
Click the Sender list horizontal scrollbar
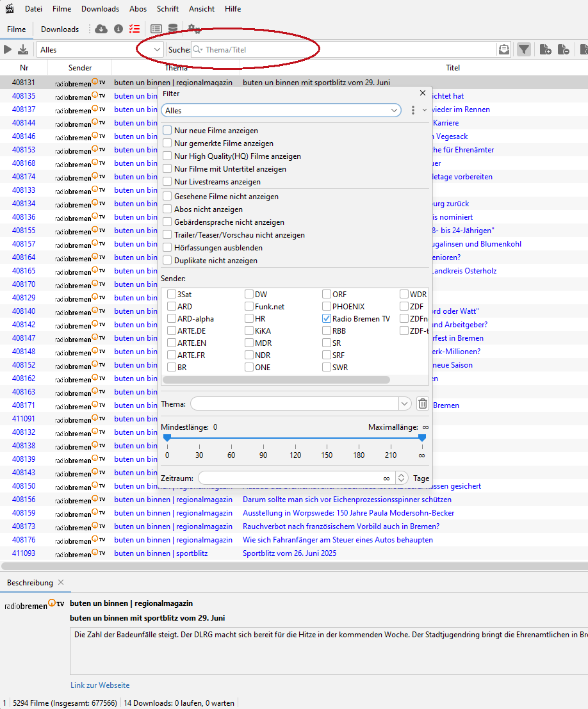point(276,380)
